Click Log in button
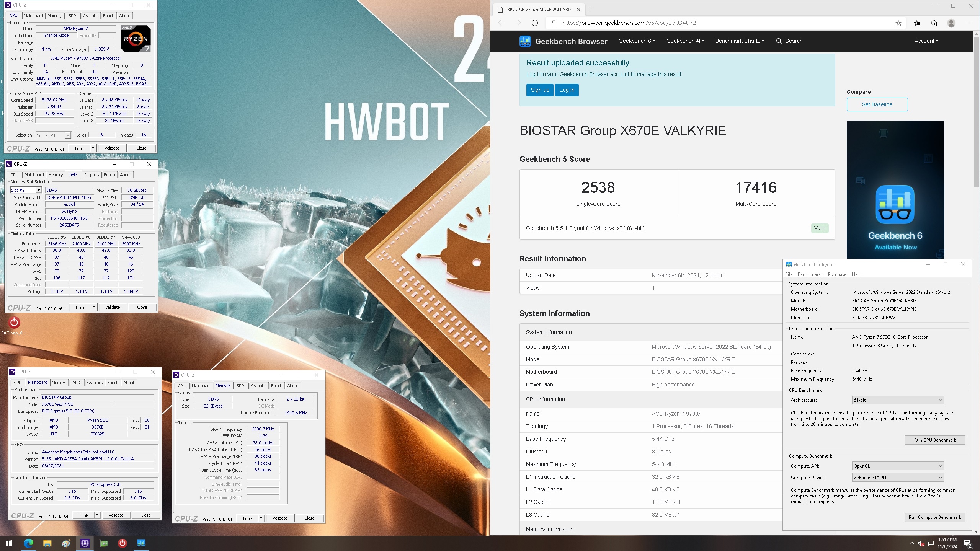Viewport: 980px width, 551px height. coord(567,90)
